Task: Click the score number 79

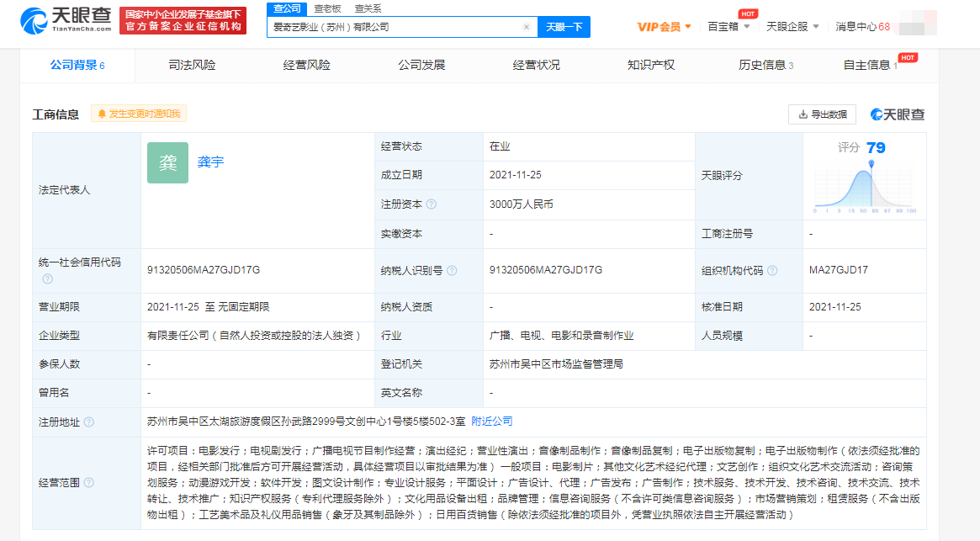Action: (876, 147)
